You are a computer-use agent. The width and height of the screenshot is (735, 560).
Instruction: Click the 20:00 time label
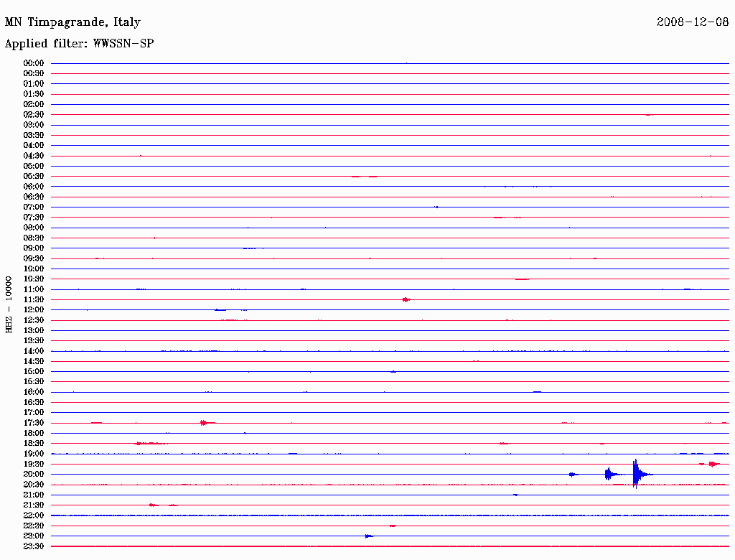tap(34, 474)
